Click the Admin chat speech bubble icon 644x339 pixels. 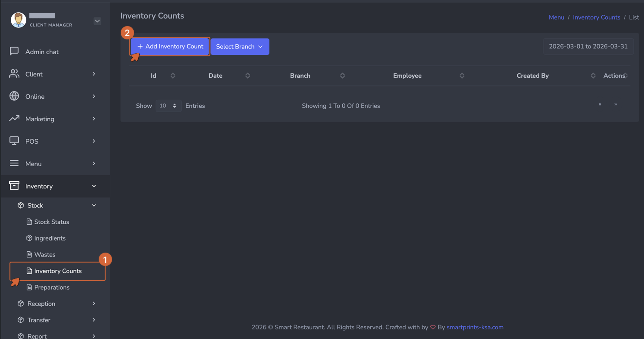(x=14, y=51)
